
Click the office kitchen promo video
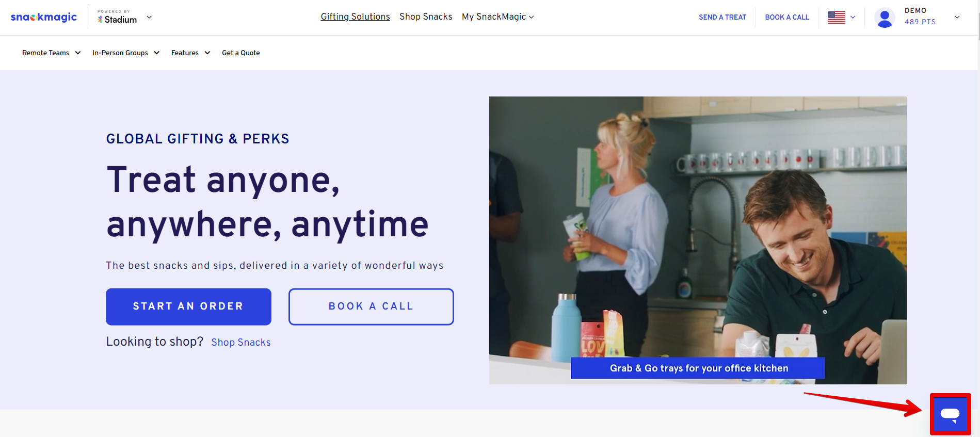pyautogui.click(x=698, y=240)
